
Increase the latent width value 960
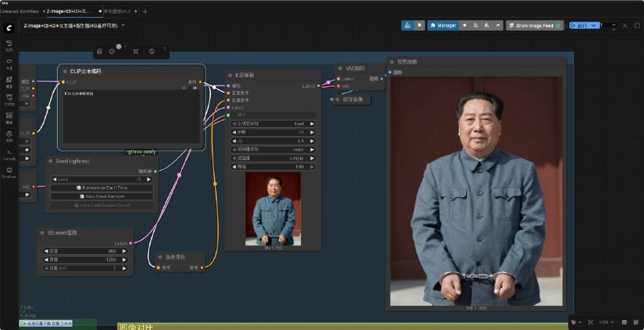[x=124, y=251]
